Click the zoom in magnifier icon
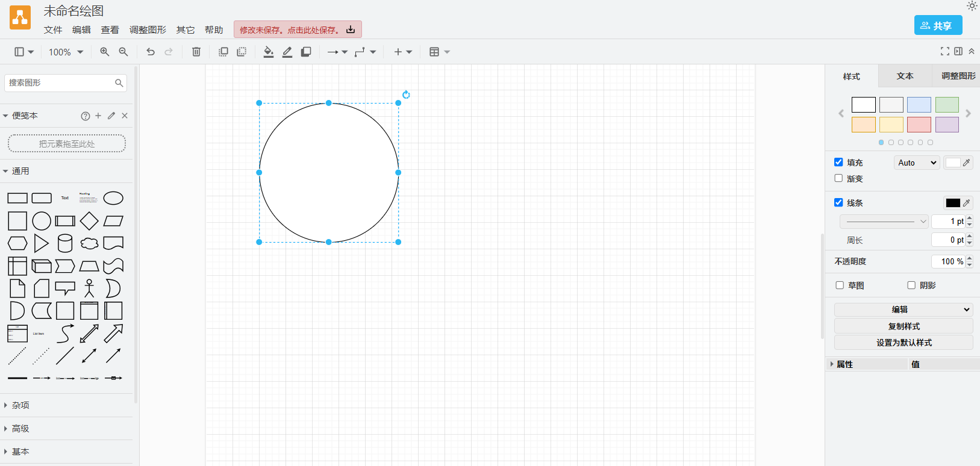The height and width of the screenshot is (466, 980). click(x=104, y=52)
